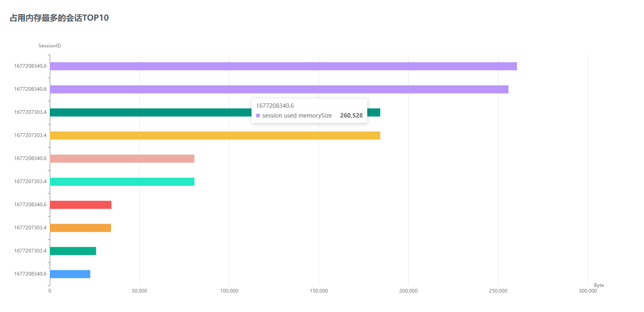Select the yellow bar in the chart

click(x=215, y=135)
